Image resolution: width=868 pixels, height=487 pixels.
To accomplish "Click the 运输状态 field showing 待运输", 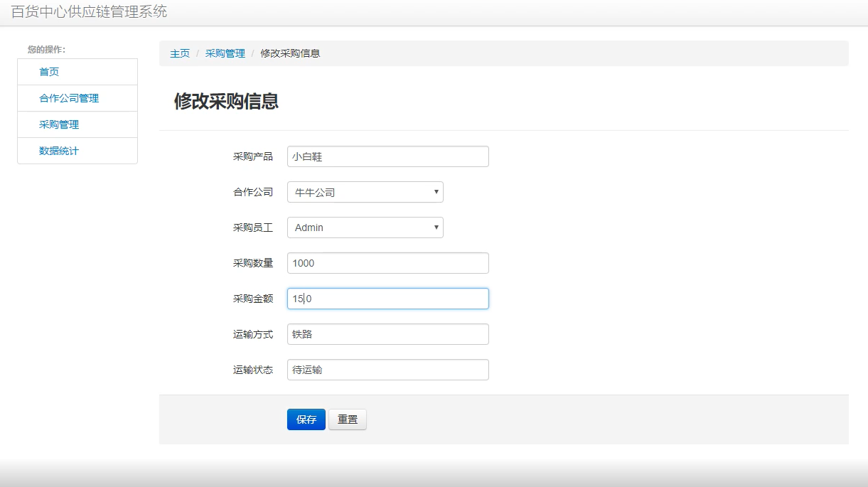I will tap(387, 370).
